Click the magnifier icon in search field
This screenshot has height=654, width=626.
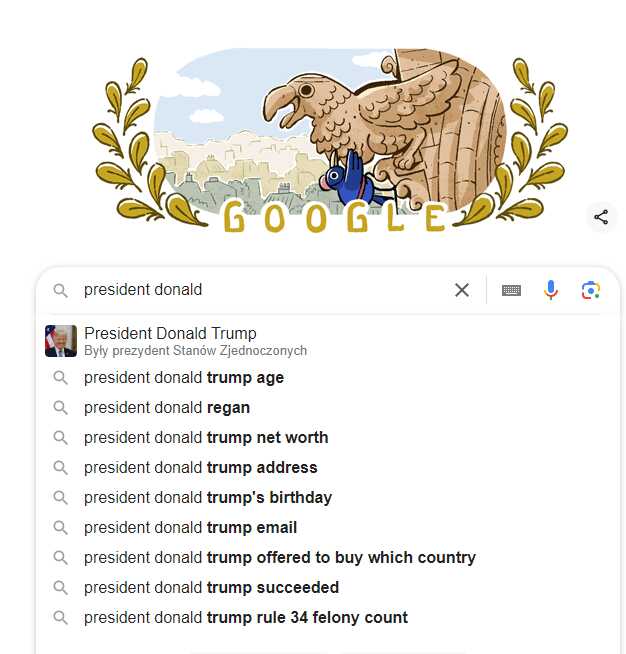pos(60,290)
